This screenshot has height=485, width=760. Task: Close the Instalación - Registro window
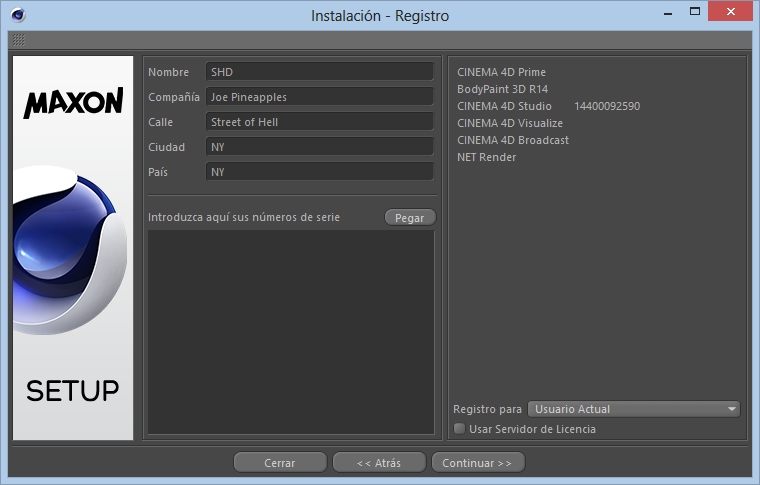[x=730, y=12]
